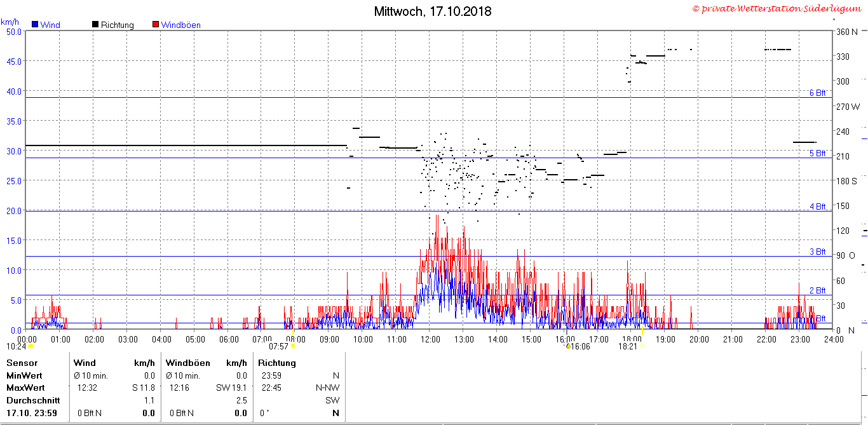Viewport: 868px width, 425px height.
Task: Click the 5 Bft threshold label
Action: coord(817,153)
